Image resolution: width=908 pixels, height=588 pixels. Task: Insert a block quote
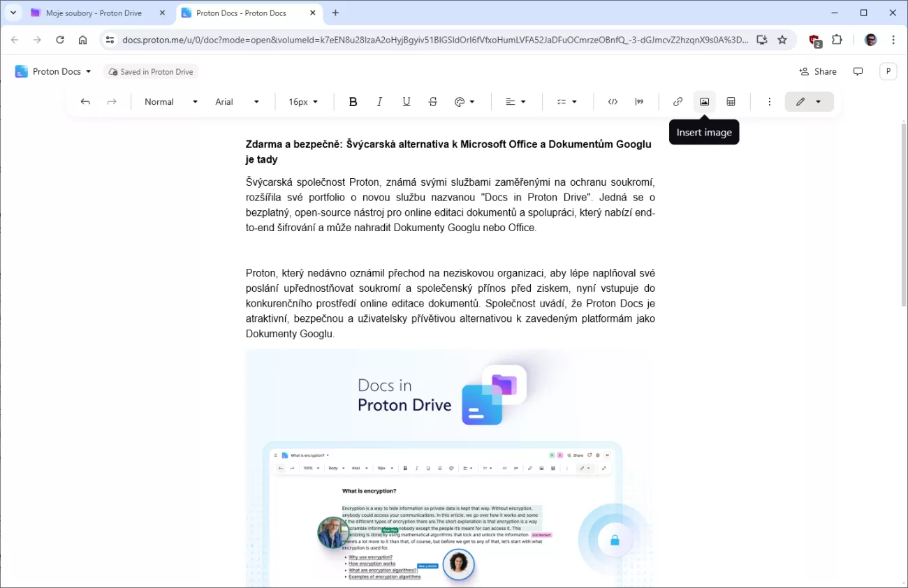[639, 102]
